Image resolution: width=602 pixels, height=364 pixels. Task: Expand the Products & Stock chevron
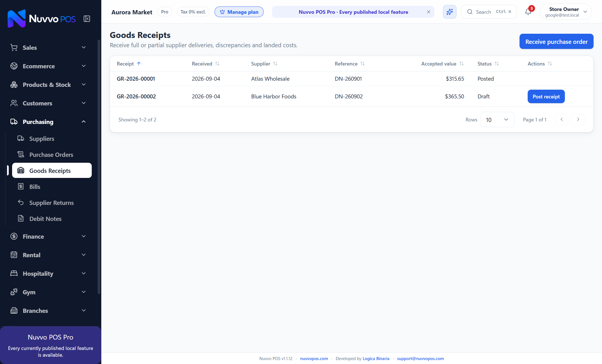(84, 85)
